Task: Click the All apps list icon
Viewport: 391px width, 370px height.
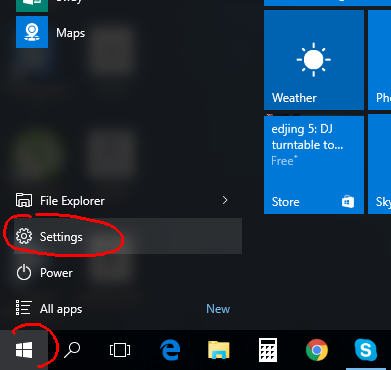Action: point(24,308)
